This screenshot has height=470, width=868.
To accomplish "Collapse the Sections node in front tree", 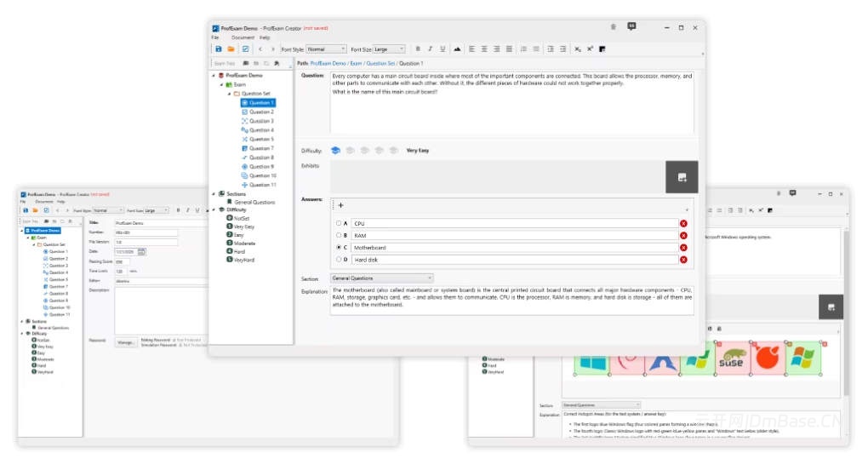I will 214,194.
